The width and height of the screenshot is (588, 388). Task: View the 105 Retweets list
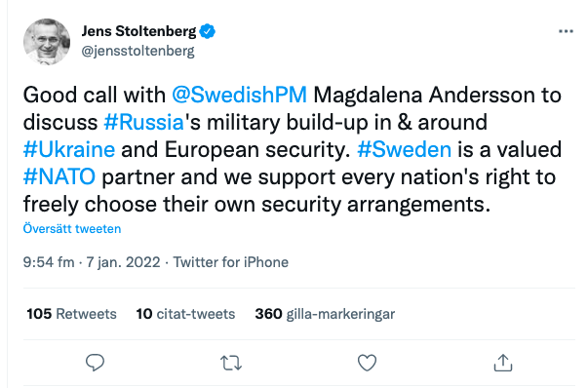tap(71, 314)
